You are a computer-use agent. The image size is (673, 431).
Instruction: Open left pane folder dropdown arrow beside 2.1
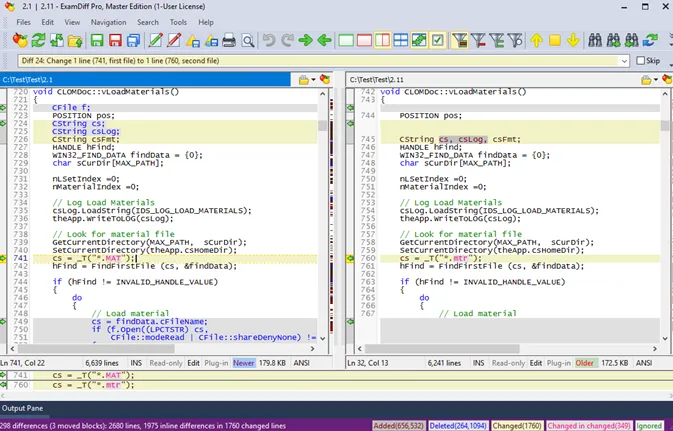313,80
